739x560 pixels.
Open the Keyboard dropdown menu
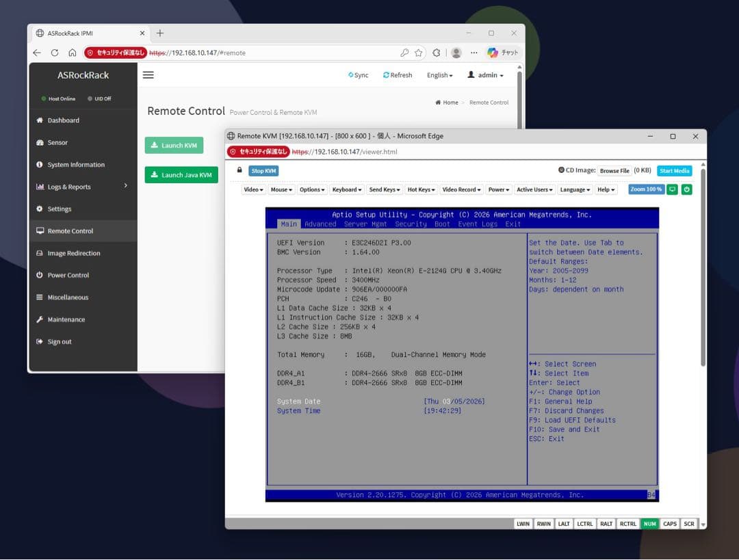347,189
